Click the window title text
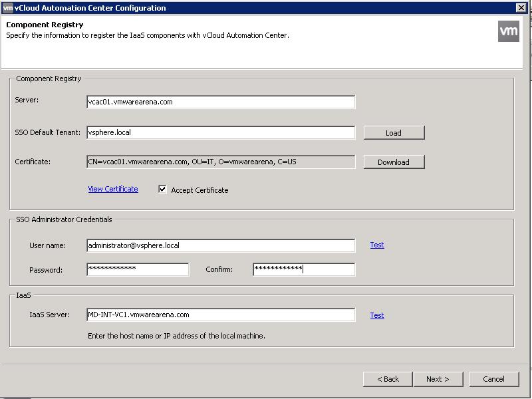Screen dimensions: 532x399 pyautogui.click(x=90, y=8)
